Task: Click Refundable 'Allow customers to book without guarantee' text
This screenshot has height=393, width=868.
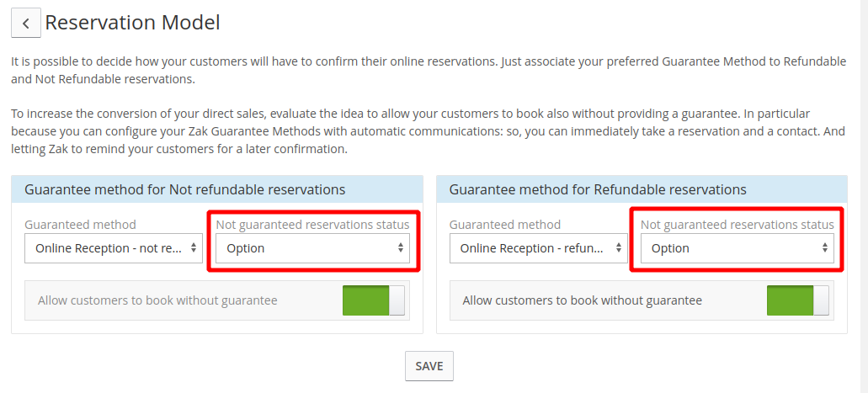Action: [x=583, y=300]
